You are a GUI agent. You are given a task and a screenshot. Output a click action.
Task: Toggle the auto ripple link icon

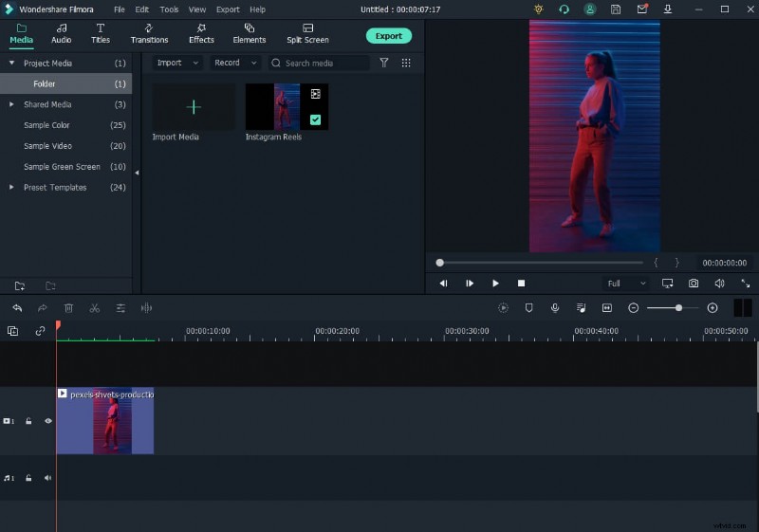coord(40,331)
